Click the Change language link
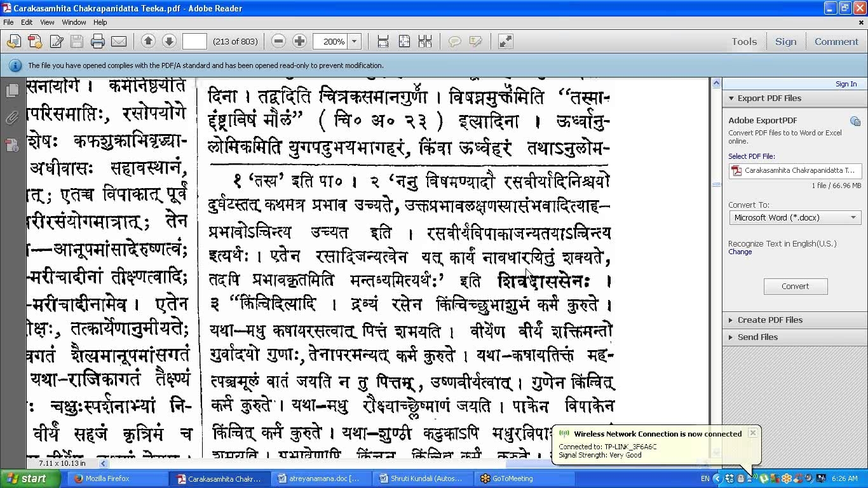The height and width of the screenshot is (488, 868). tap(740, 252)
